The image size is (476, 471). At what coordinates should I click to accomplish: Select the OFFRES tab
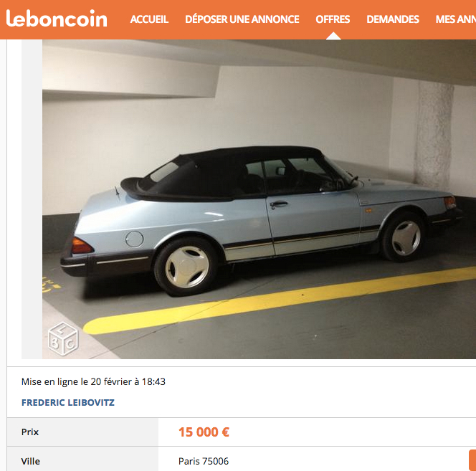[x=333, y=19]
